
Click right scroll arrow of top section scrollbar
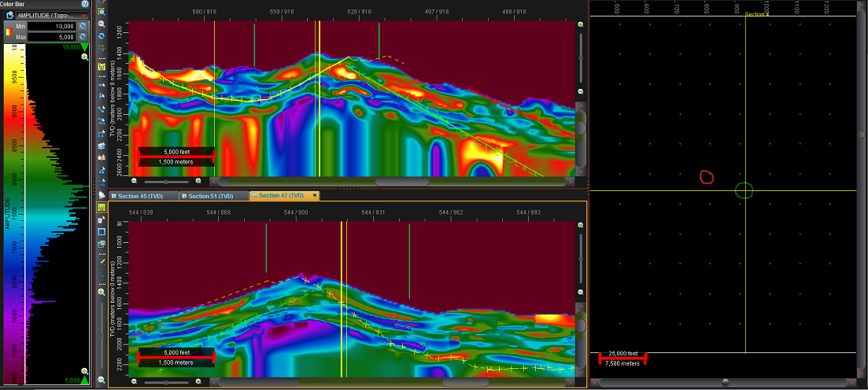click(571, 181)
